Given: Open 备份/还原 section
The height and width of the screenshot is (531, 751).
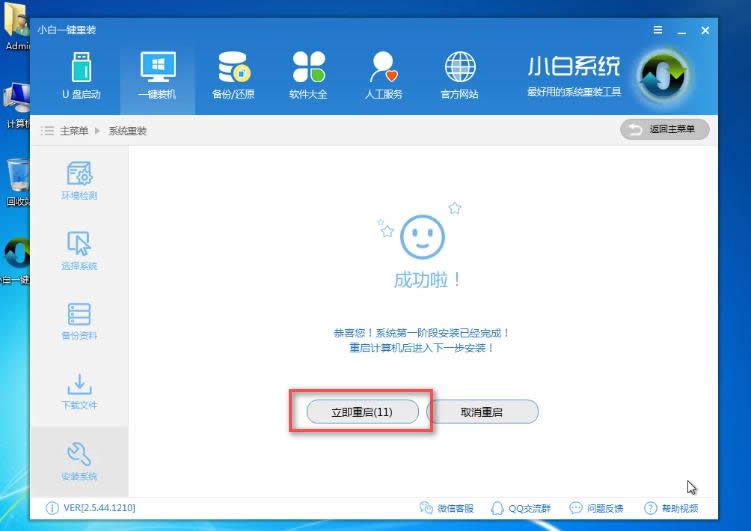Looking at the screenshot, I should pos(233,76).
